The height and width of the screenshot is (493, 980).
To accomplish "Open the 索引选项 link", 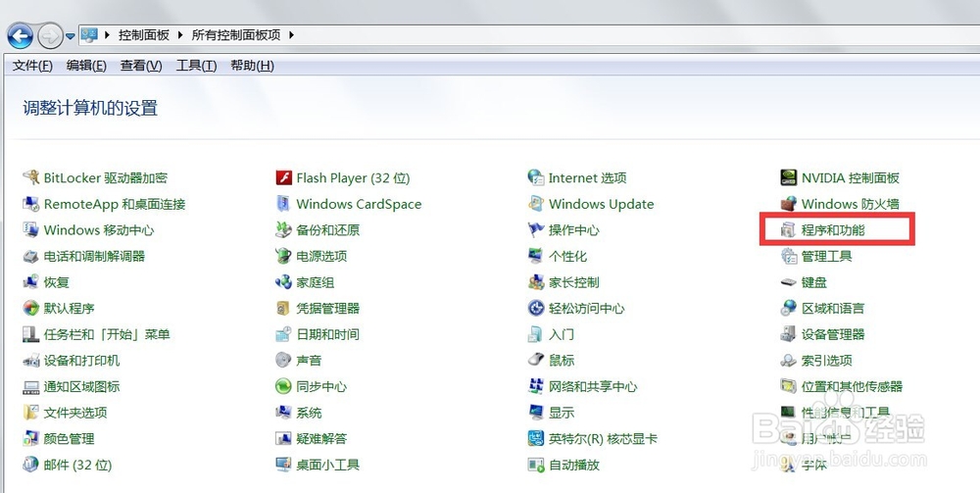I will [x=827, y=361].
